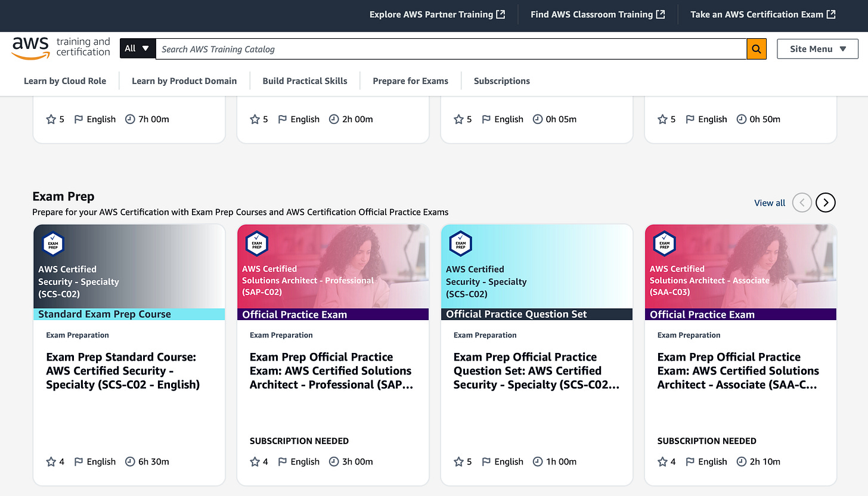Open Explore AWS Partner Training link
The height and width of the screenshot is (496, 868).
(x=437, y=14)
